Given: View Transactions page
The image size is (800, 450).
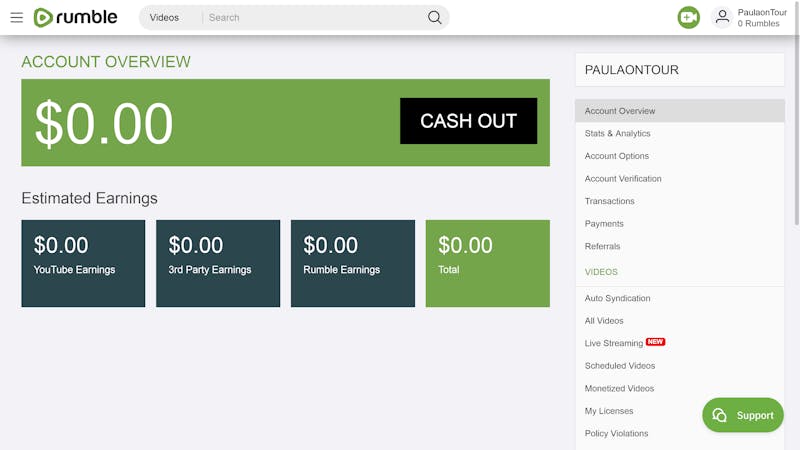Looking at the screenshot, I should (609, 201).
